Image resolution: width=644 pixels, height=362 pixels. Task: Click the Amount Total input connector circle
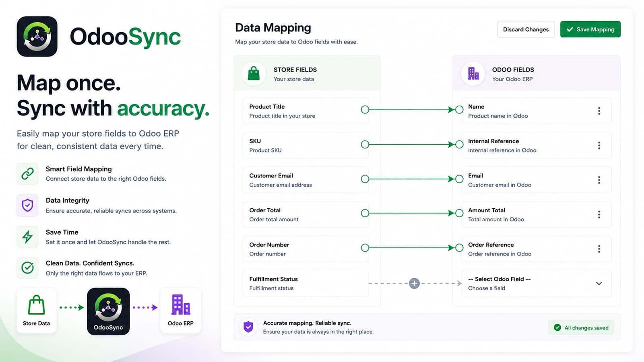pos(459,213)
